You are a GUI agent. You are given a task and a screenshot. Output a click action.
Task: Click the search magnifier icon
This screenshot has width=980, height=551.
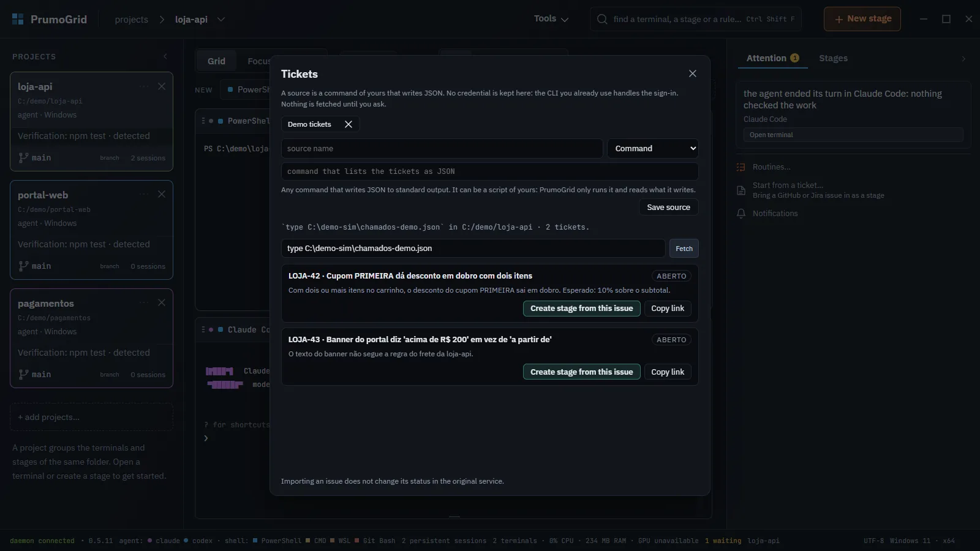[x=602, y=19]
